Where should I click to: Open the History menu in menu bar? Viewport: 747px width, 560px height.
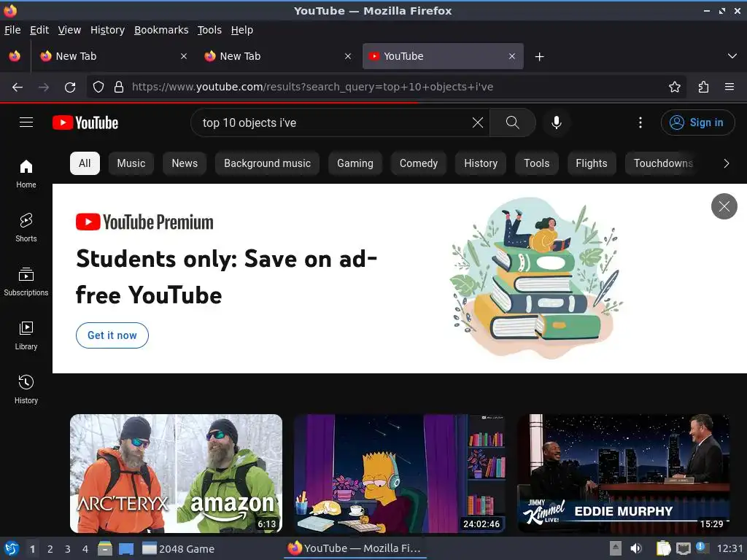click(x=107, y=30)
